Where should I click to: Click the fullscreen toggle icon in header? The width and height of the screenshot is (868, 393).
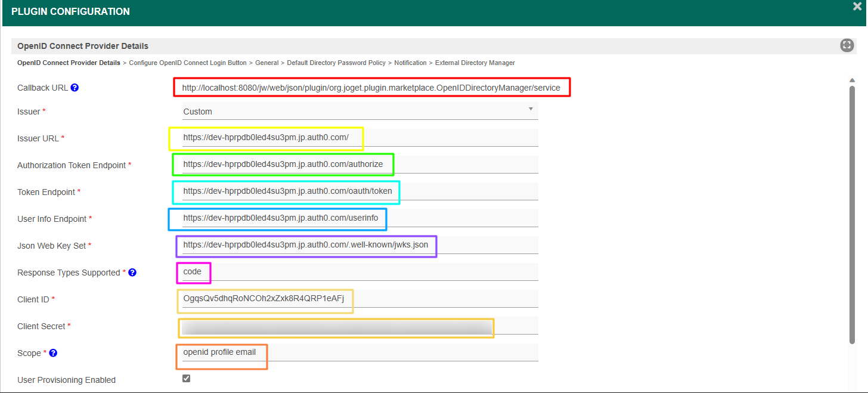847,45
